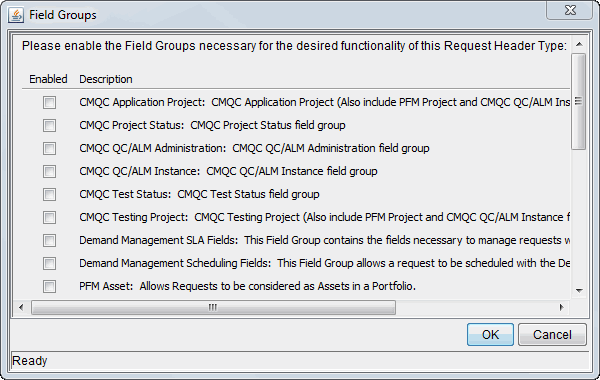This screenshot has height=380, width=600.
Task: Click the vertical scrollbar up arrow
Action: [x=579, y=44]
